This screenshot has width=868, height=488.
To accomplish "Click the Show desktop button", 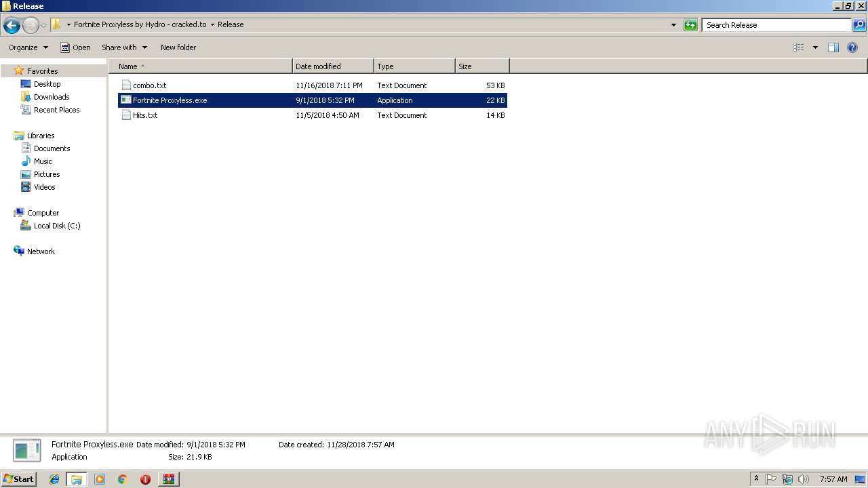I will point(861,479).
